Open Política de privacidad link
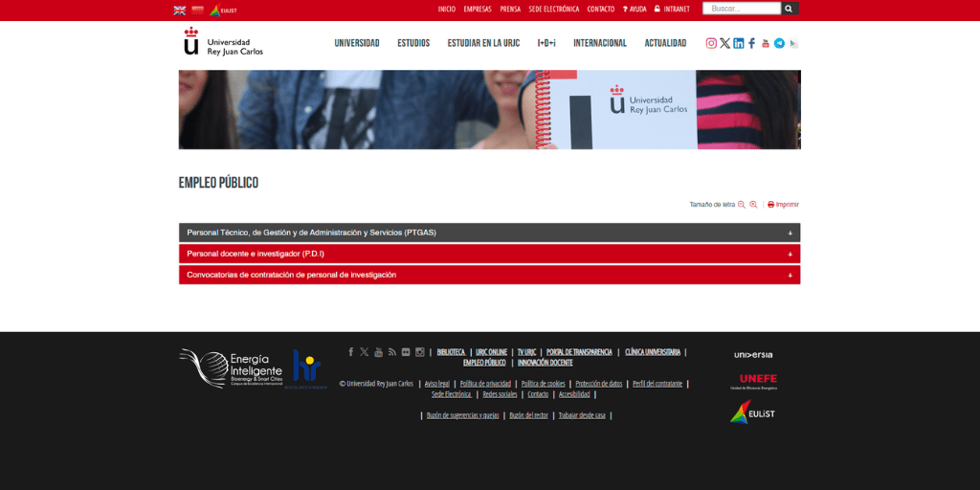Image resolution: width=980 pixels, height=490 pixels. click(x=485, y=384)
